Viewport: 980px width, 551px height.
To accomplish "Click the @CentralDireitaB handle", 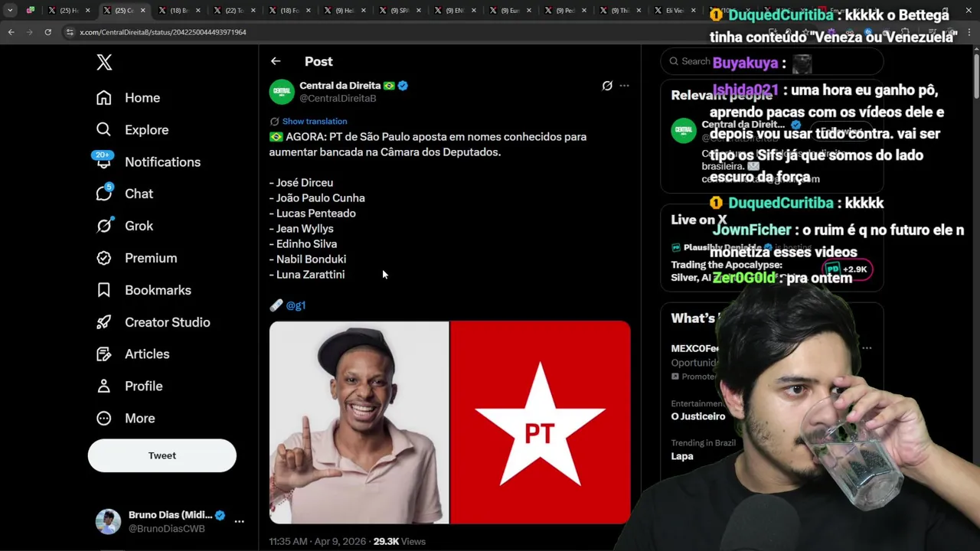I will point(338,99).
